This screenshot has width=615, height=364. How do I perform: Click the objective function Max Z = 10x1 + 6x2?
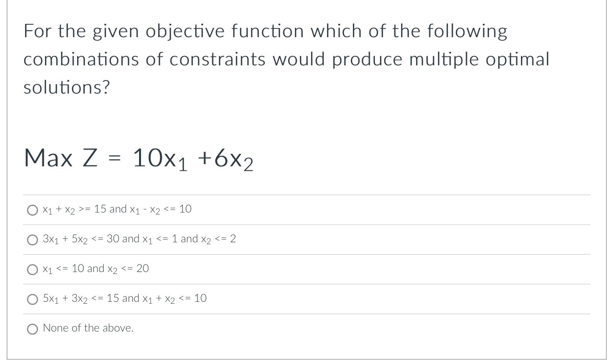138,159
